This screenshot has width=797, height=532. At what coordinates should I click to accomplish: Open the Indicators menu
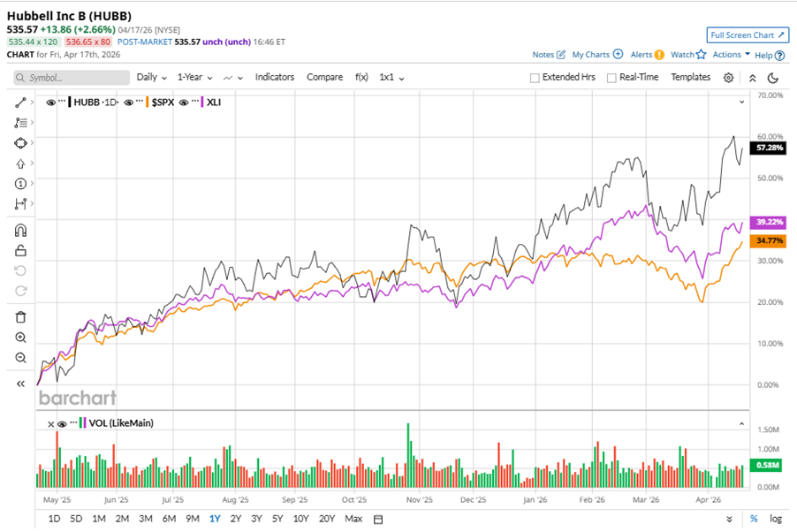[x=275, y=78]
